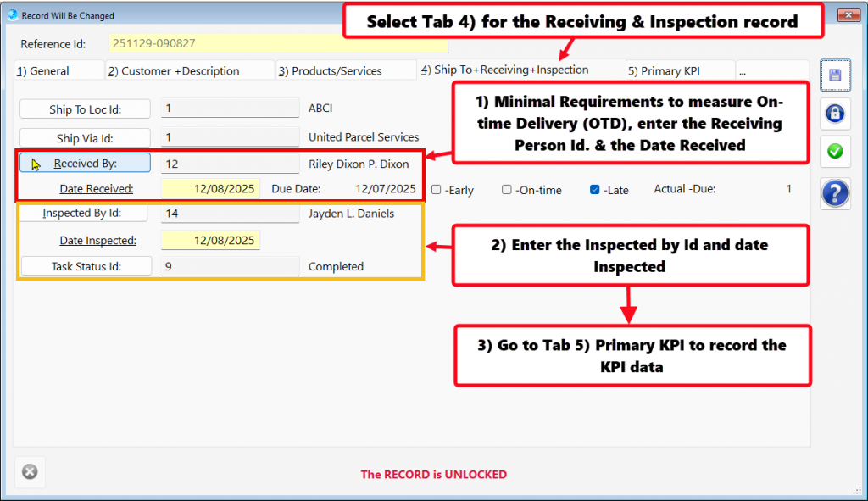
Task: Open help with the question mark icon
Action: tap(835, 194)
